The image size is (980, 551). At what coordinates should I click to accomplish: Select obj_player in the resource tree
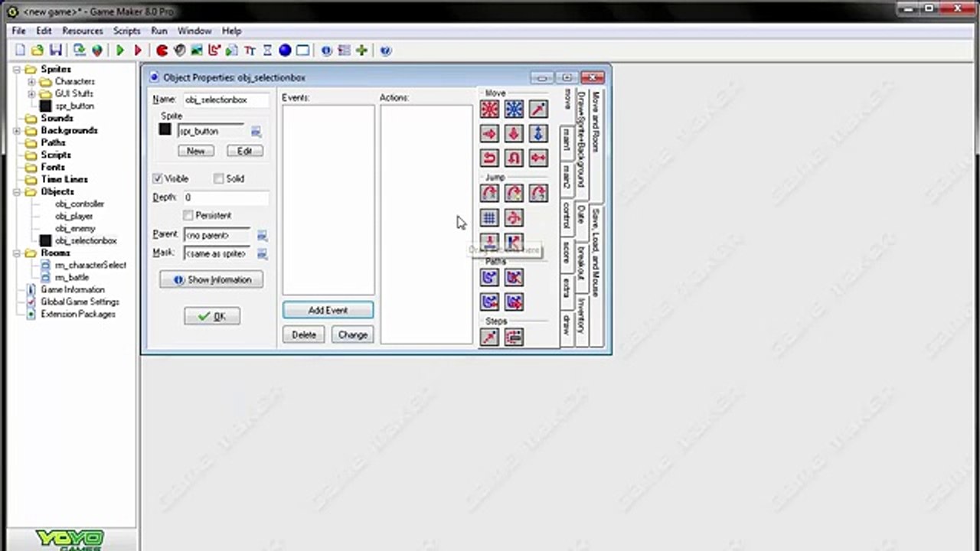coord(74,217)
